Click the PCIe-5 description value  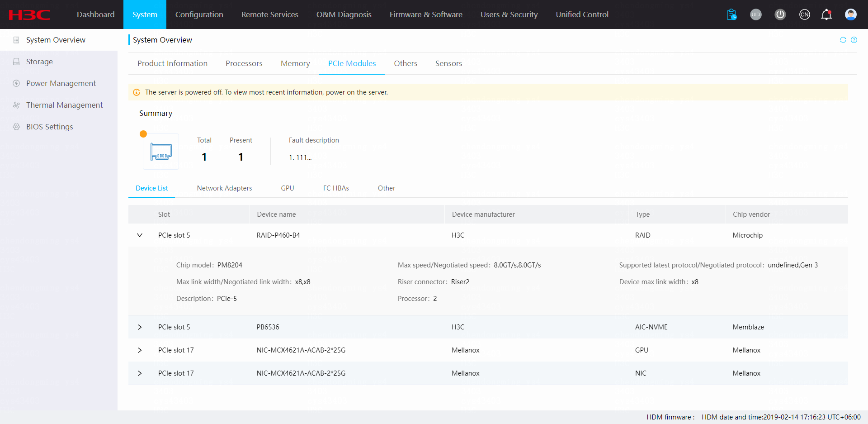point(227,299)
